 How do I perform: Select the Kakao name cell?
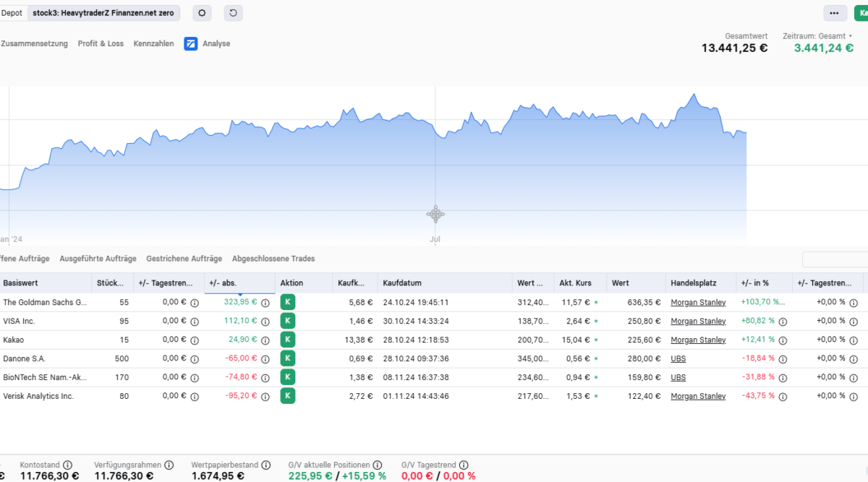[14, 340]
